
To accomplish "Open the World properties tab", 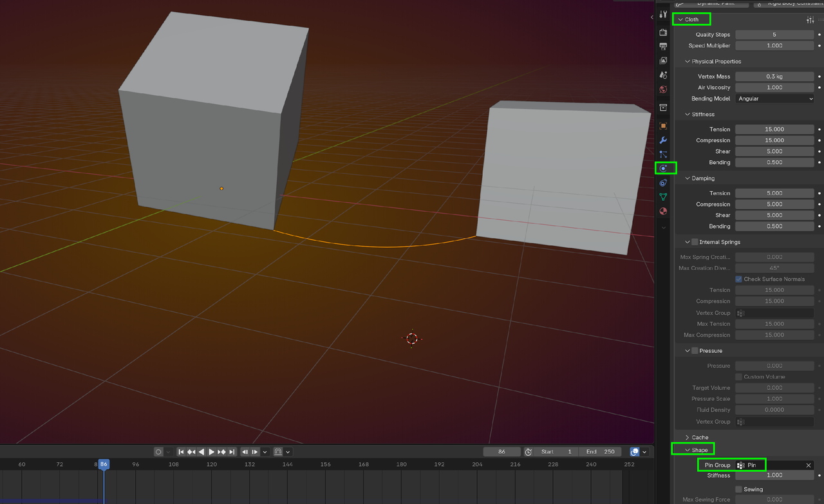I will [663, 89].
